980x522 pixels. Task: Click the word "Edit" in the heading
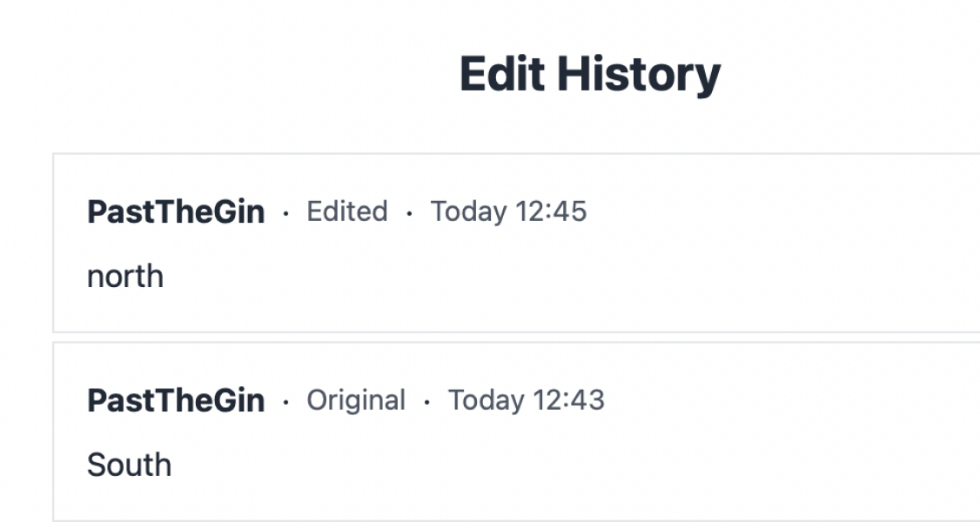tap(503, 74)
